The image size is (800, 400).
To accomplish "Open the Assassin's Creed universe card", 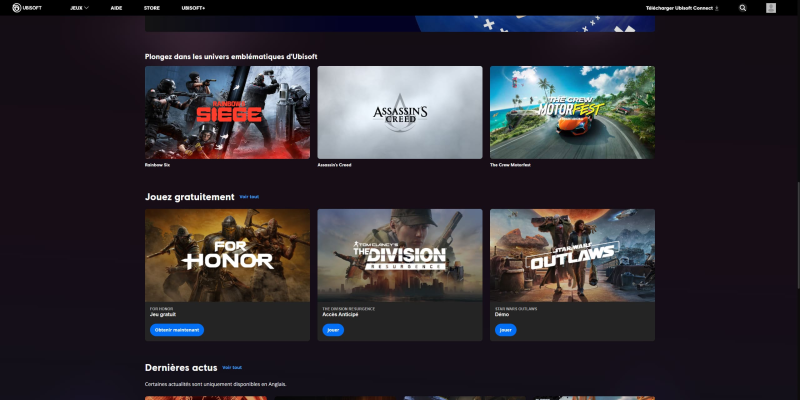I will [399, 112].
